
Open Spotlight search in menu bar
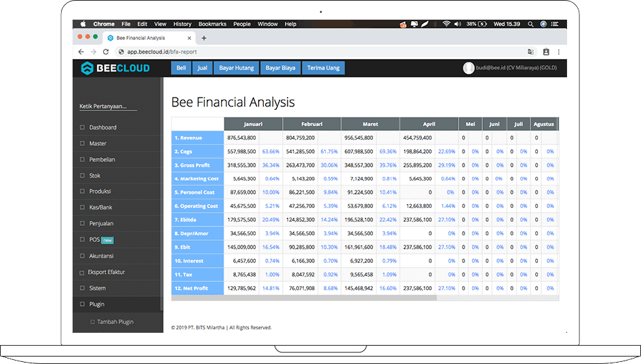tap(530, 24)
